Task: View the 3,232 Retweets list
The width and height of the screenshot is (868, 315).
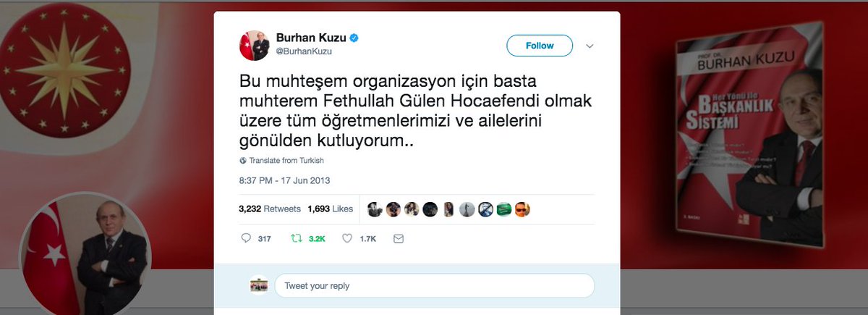Action: pyautogui.click(x=269, y=209)
